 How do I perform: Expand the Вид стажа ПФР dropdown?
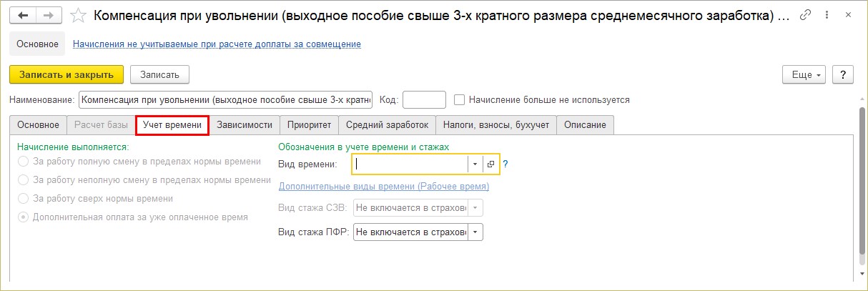(475, 232)
